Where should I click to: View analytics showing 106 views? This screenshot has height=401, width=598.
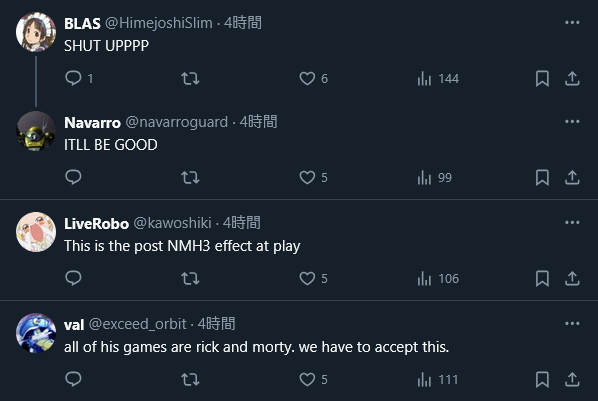point(438,279)
